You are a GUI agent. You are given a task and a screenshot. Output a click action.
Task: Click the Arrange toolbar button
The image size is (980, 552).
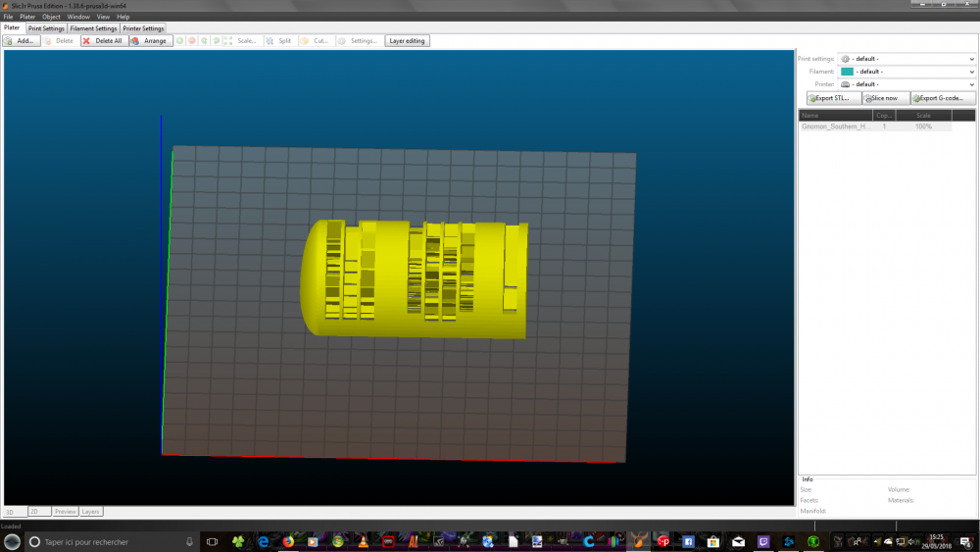point(150,40)
